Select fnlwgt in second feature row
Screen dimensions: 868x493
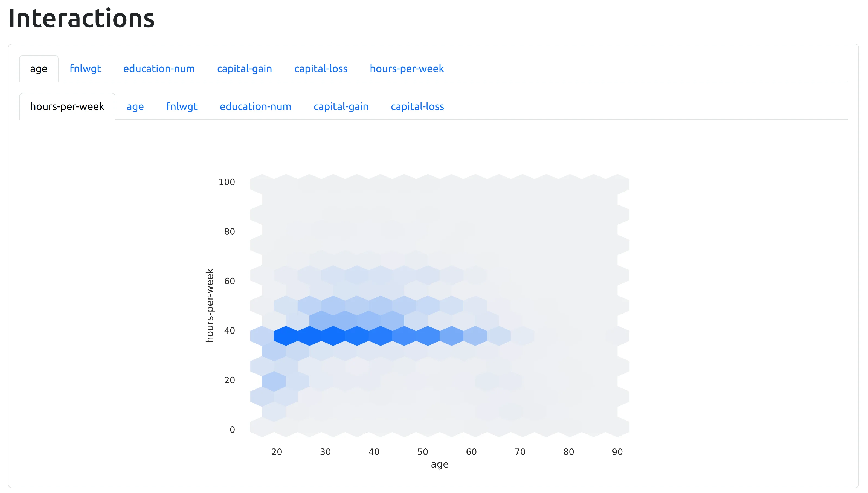pyautogui.click(x=181, y=106)
